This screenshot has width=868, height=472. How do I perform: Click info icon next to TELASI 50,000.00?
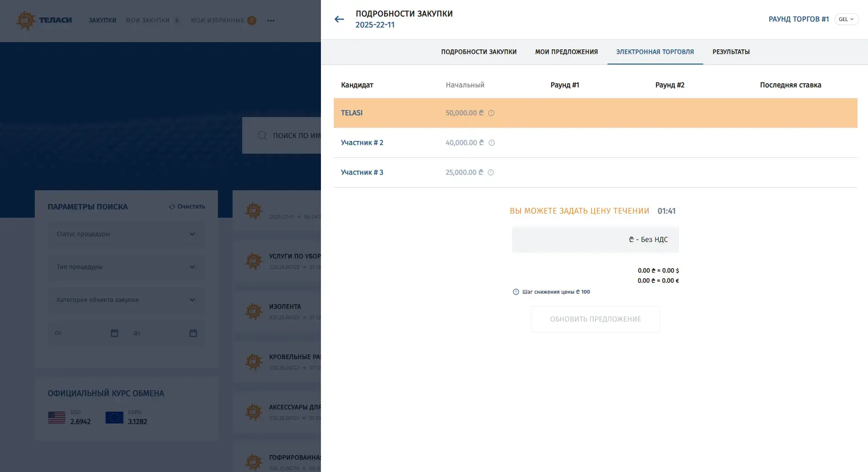tap(491, 113)
